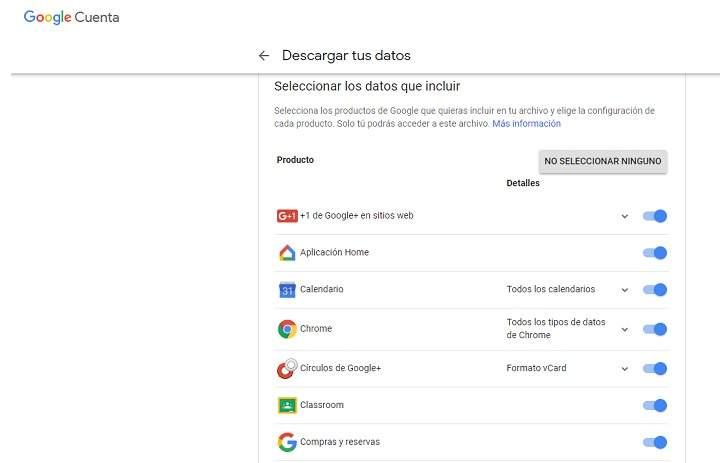The image size is (720, 463).
Task: Disable the Círculos de Google+ toggle
Action: [x=655, y=368]
